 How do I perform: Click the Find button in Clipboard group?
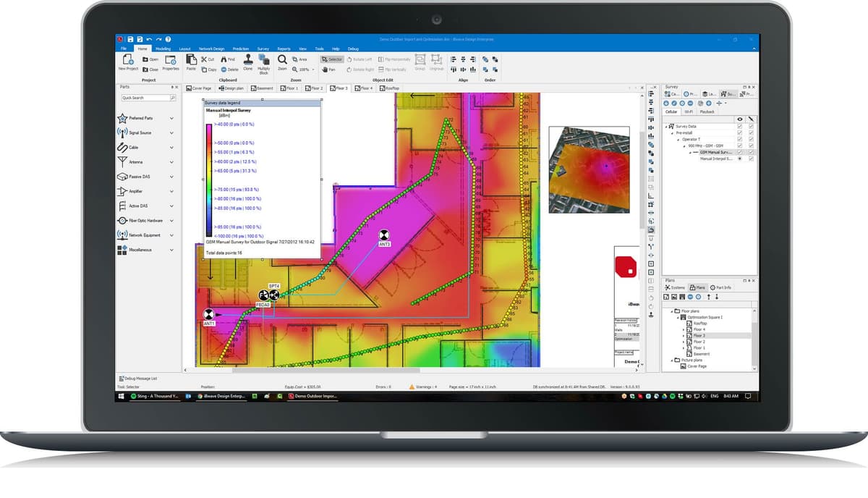pos(228,59)
